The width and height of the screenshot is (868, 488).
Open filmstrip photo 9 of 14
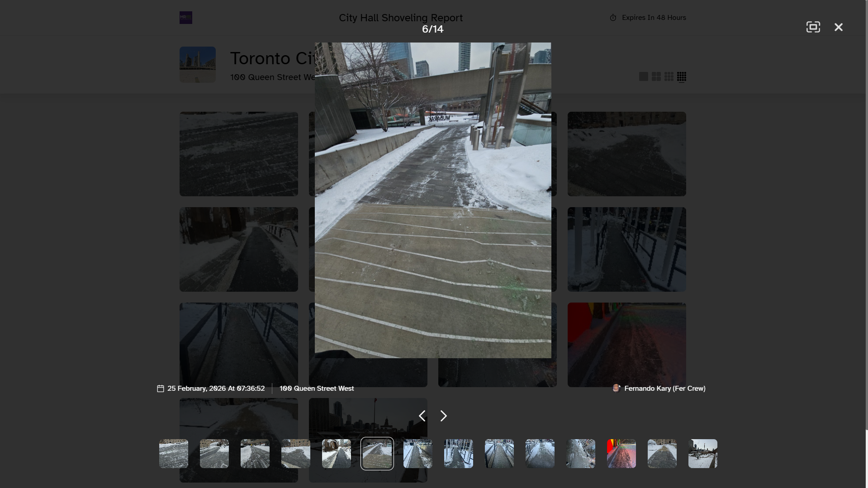[499, 454]
